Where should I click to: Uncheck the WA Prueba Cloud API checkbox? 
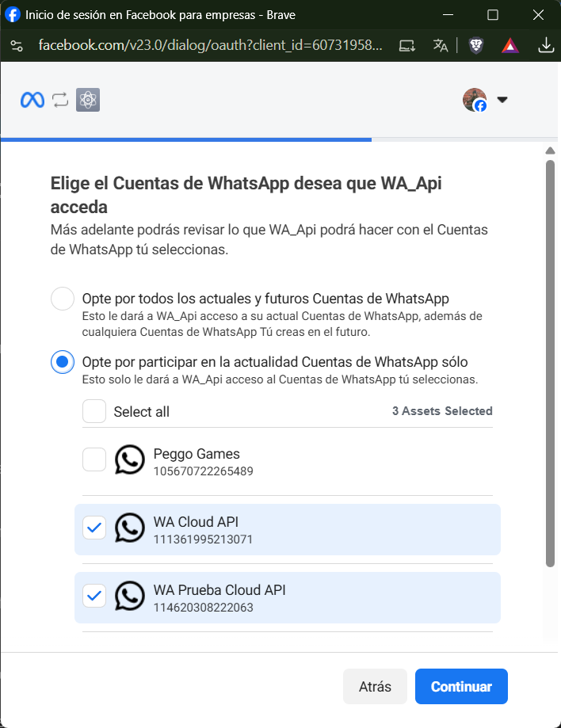(94, 596)
